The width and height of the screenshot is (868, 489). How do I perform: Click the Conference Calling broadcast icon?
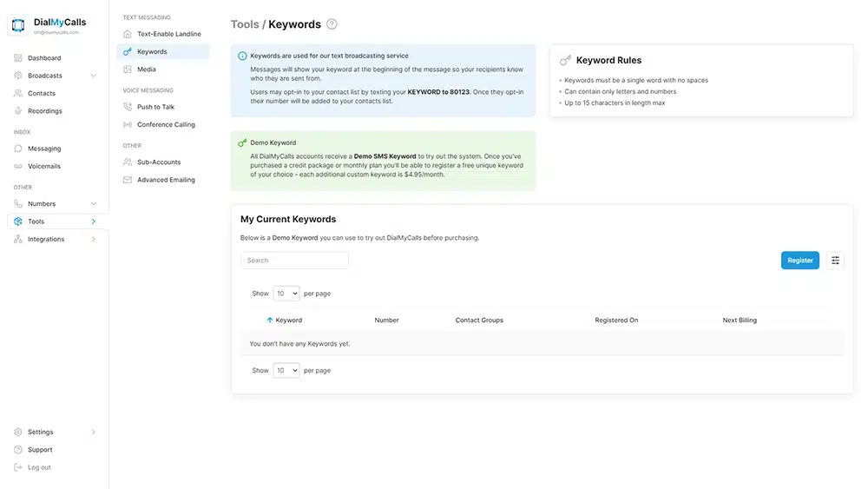(128, 125)
